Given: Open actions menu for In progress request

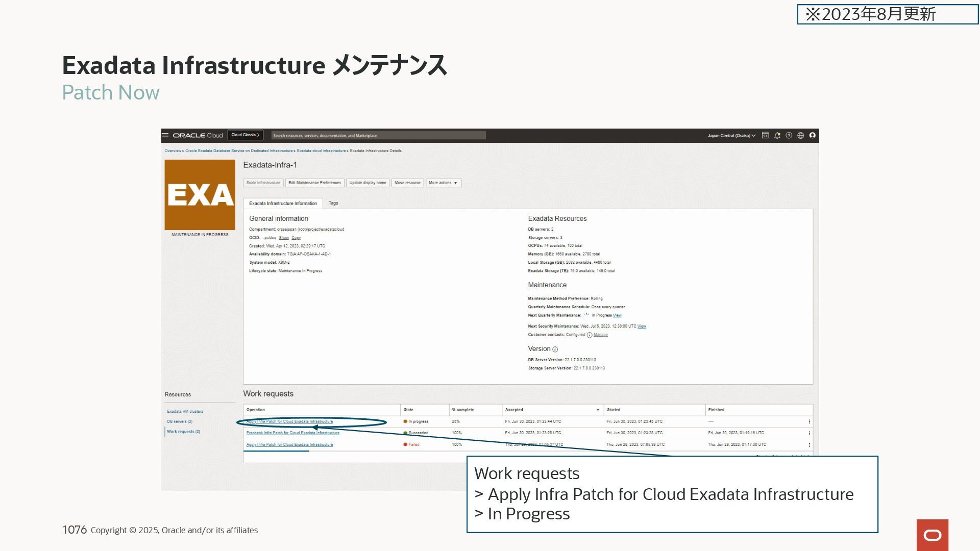Looking at the screenshot, I should 809,422.
